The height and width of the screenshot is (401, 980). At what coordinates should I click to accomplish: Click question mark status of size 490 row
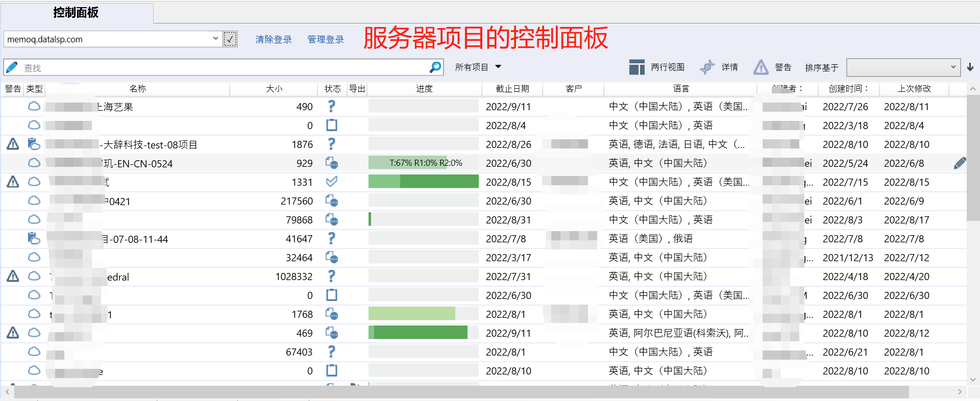click(331, 106)
